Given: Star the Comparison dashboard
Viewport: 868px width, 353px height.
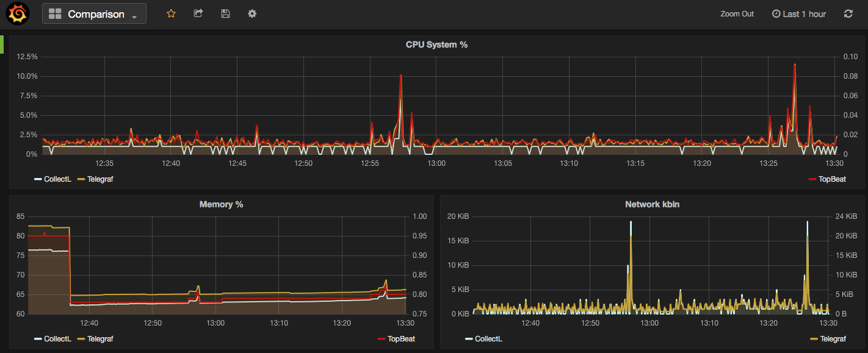Looking at the screenshot, I should point(171,13).
